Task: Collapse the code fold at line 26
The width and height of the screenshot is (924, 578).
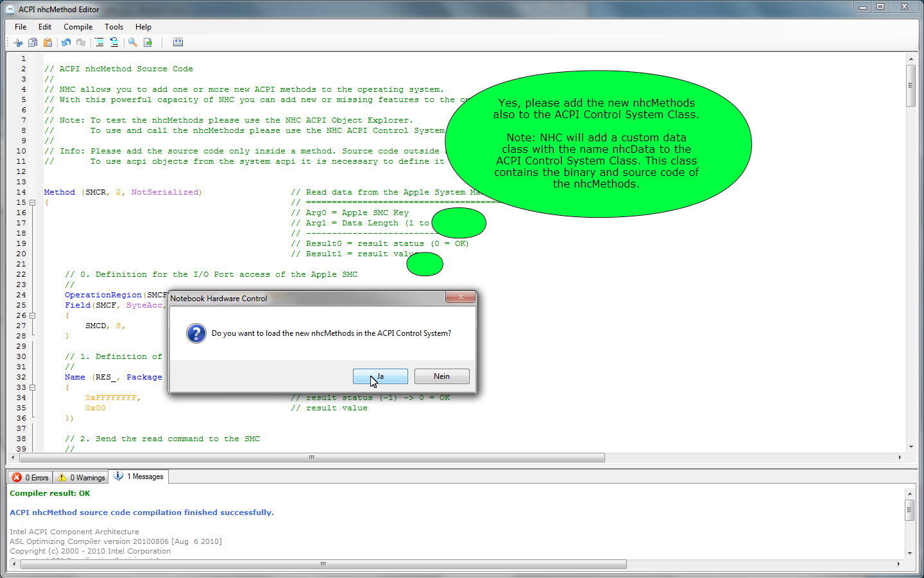Action: click(x=32, y=315)
